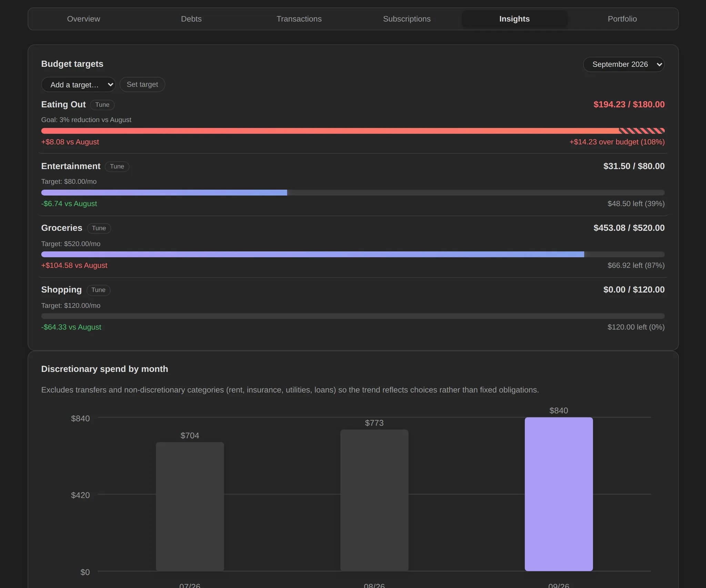Viewport: 706px width, 588px height.
Task: Click 'Discretionary spend by month' heading
Action: [x=104, y=369]
